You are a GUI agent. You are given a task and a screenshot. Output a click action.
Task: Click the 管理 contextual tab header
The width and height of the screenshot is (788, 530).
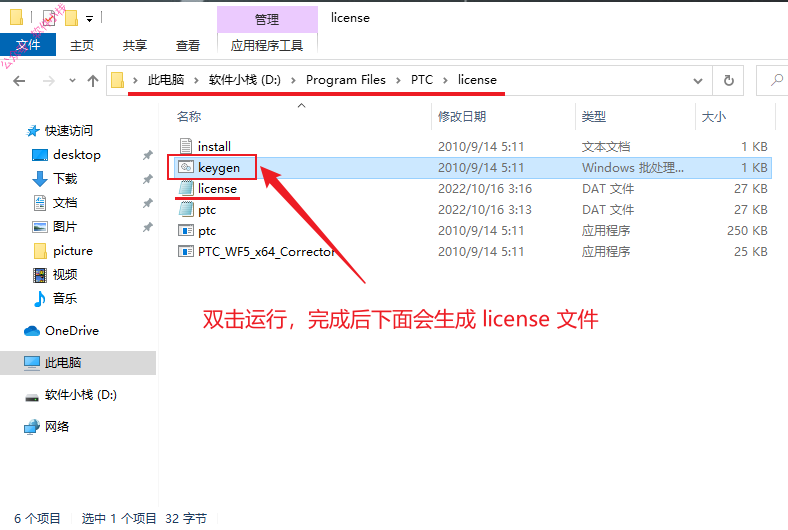click(x=267, y=20)
